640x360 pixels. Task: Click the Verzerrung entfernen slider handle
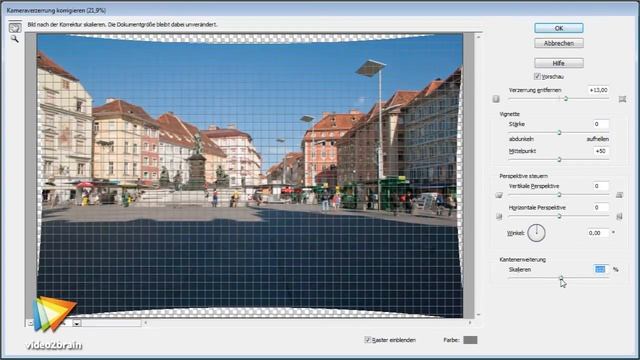566,99
